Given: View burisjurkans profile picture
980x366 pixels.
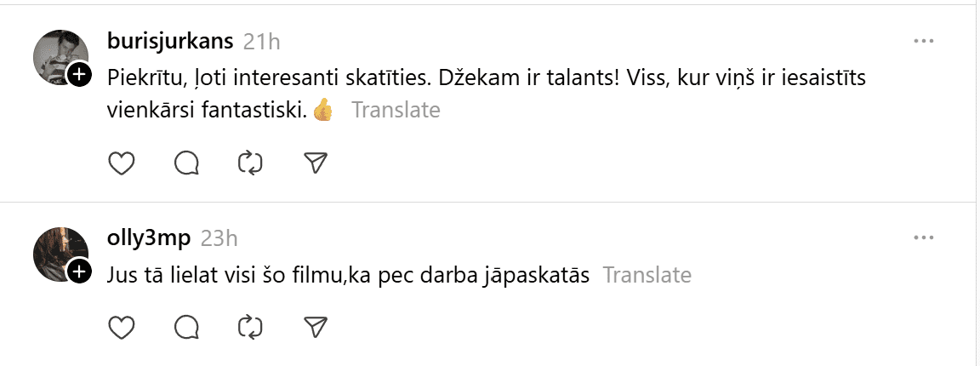Looking at the screenshot, I should (58, 55).
